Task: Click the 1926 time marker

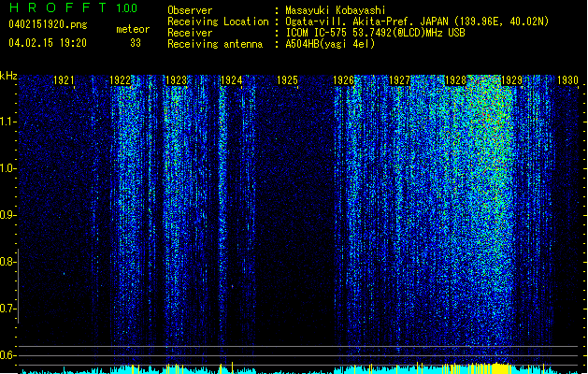Action: tap(343, 80)
